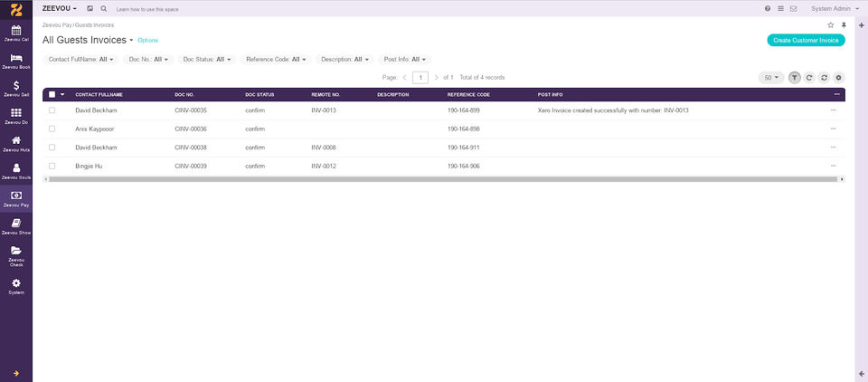
Task: Open System gear in the sidebar
Action: [x=16, y=286]
